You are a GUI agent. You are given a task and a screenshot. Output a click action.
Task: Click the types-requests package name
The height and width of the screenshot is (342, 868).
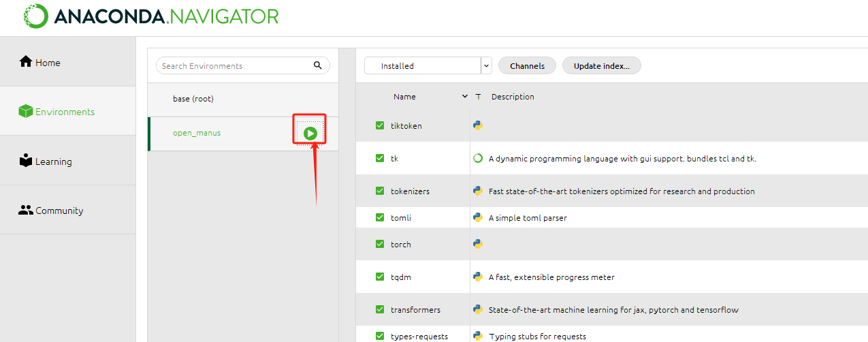(x=419, y=337)
